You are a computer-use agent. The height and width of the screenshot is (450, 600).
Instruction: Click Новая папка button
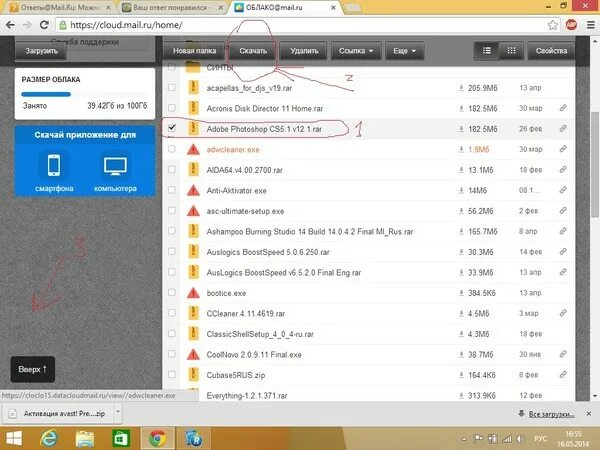click(x=194, y=51)
